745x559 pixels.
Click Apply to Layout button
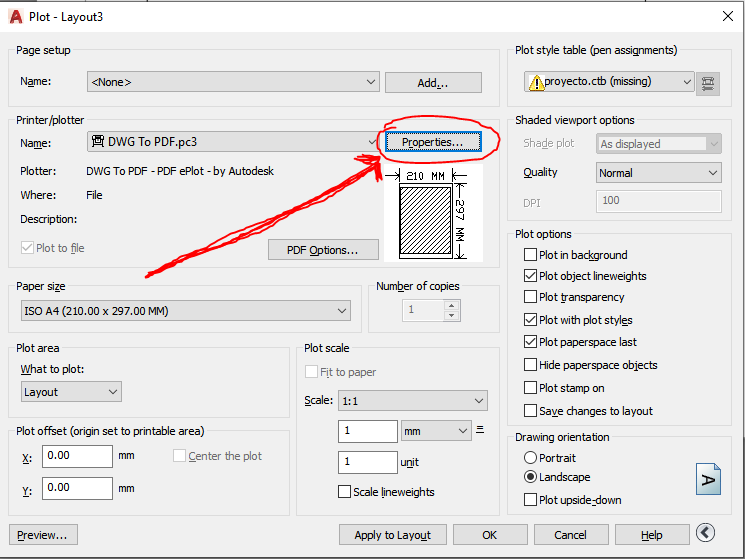click(392, 535)
